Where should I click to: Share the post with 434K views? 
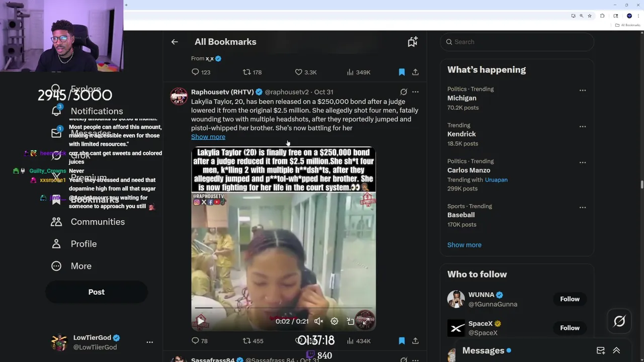(415, 341)
